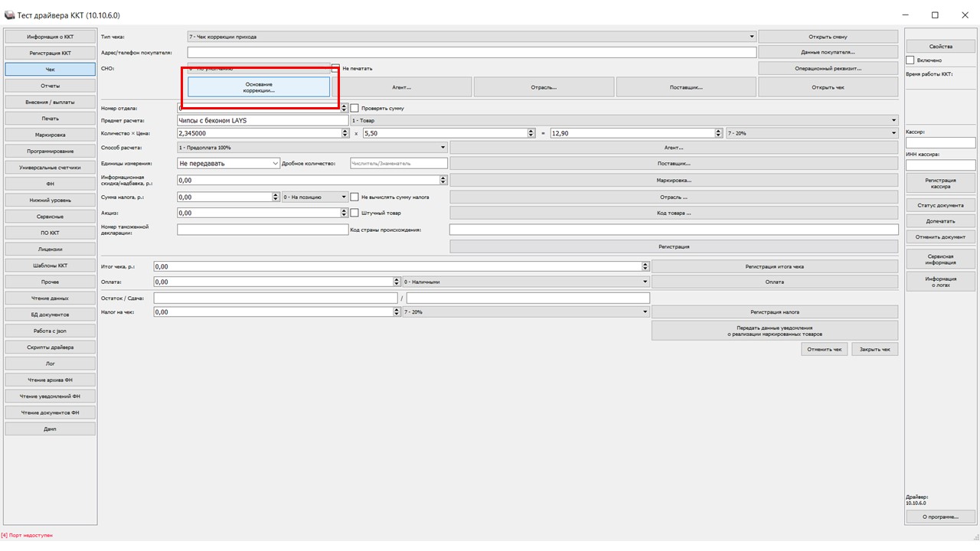Toggle the 'Проверять сумму' checkbox

coord(354,108)
